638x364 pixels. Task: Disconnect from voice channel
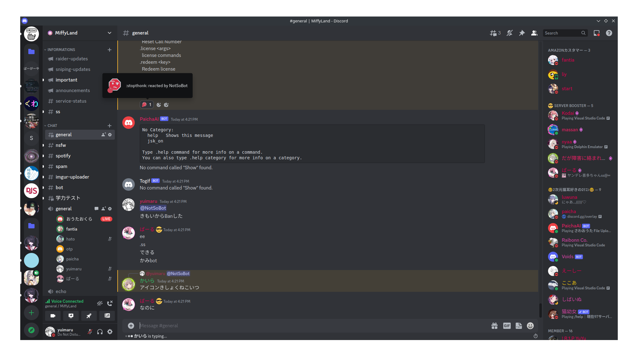point(110,303)
